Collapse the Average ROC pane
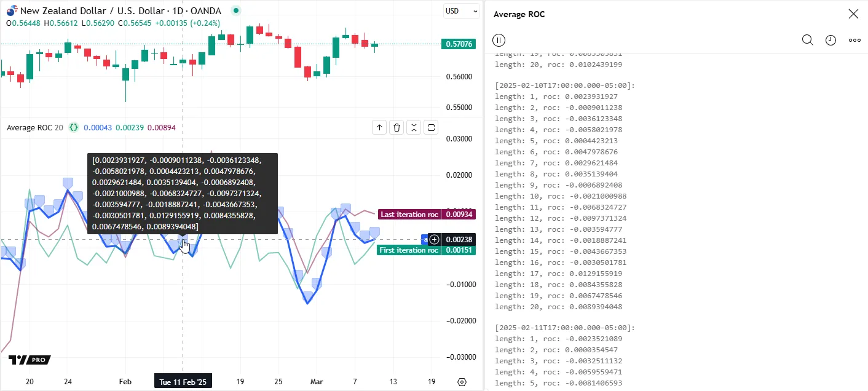 (414, 128)
